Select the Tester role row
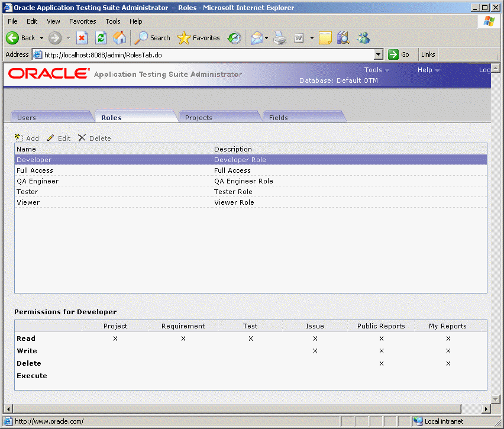Screen dimensions: 504x429 [27, 192]
